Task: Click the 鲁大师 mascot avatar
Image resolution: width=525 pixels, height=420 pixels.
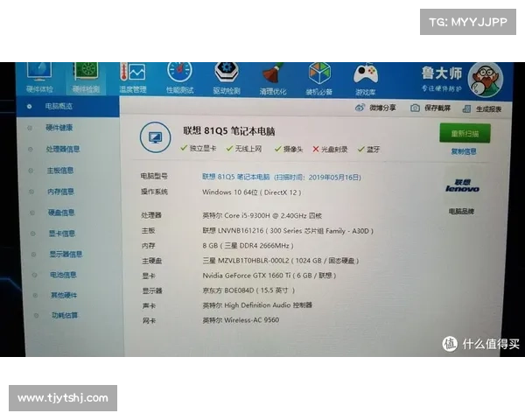Action: [x=486, y=80]
